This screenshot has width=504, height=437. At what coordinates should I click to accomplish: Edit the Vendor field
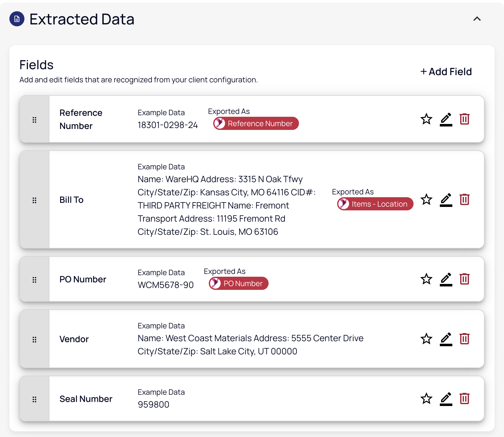446,339
